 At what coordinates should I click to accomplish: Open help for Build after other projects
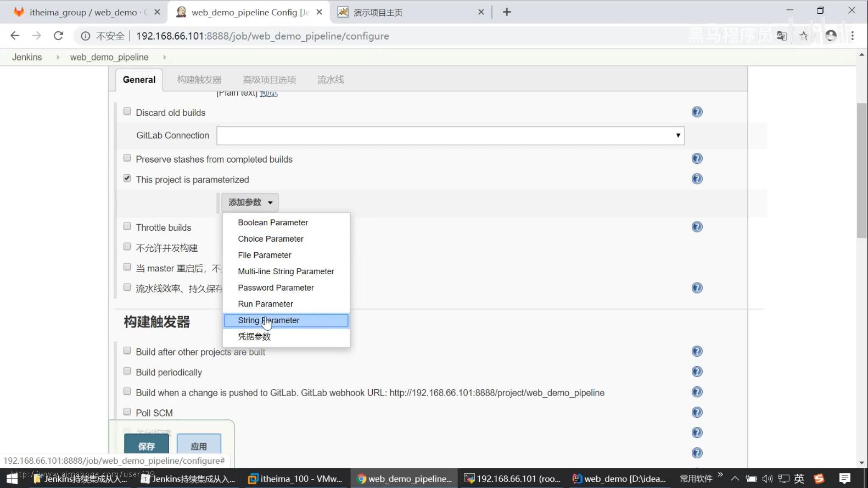pos(697,352)
